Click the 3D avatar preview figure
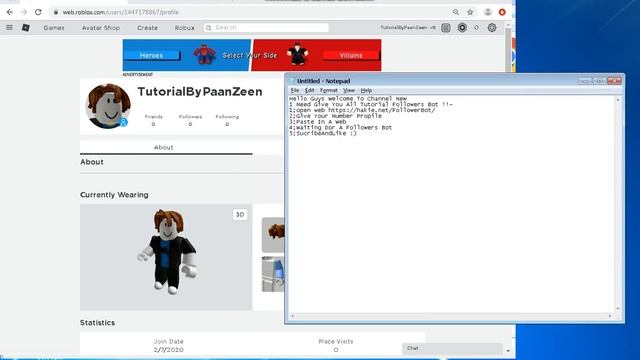Viewport: 640px width, 360px height. 168,252
